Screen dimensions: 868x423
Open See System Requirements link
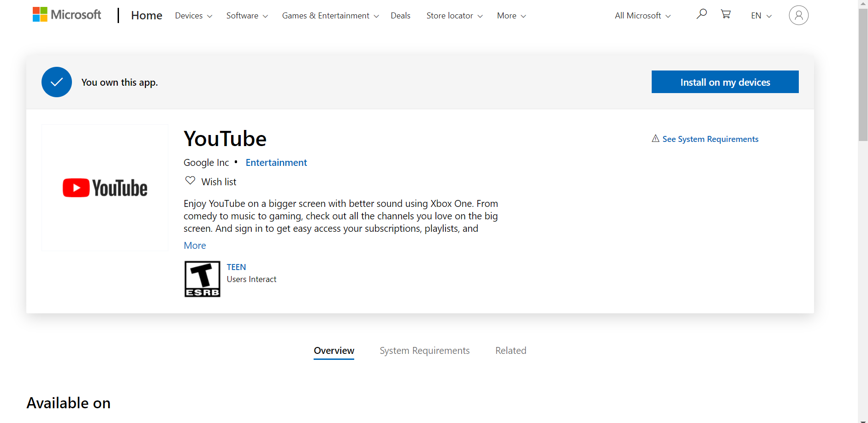coord(710,139)
